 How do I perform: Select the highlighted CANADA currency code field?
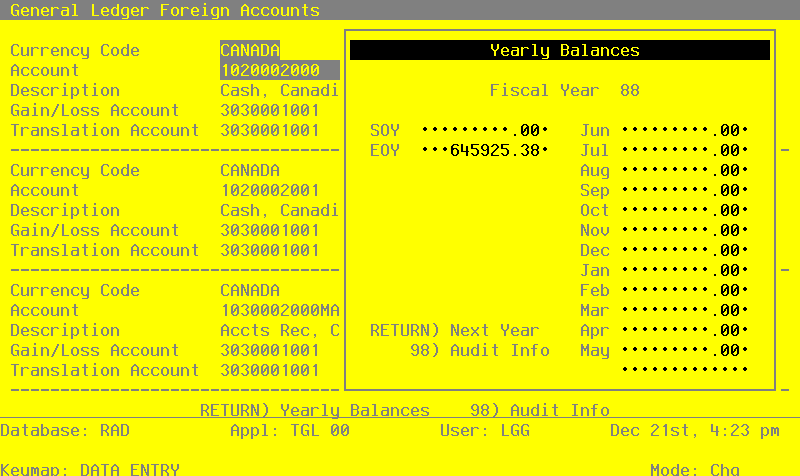(250, 50)
